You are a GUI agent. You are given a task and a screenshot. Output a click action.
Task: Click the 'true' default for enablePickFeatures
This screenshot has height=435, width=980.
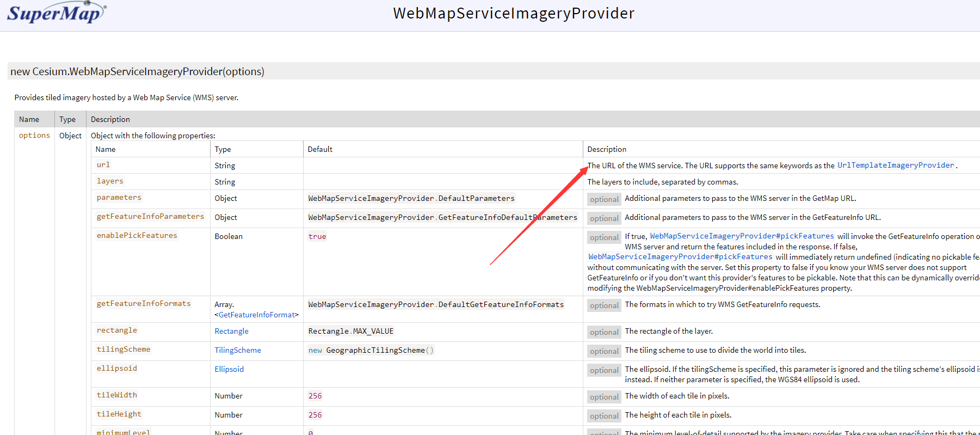[x=317, y=237]
